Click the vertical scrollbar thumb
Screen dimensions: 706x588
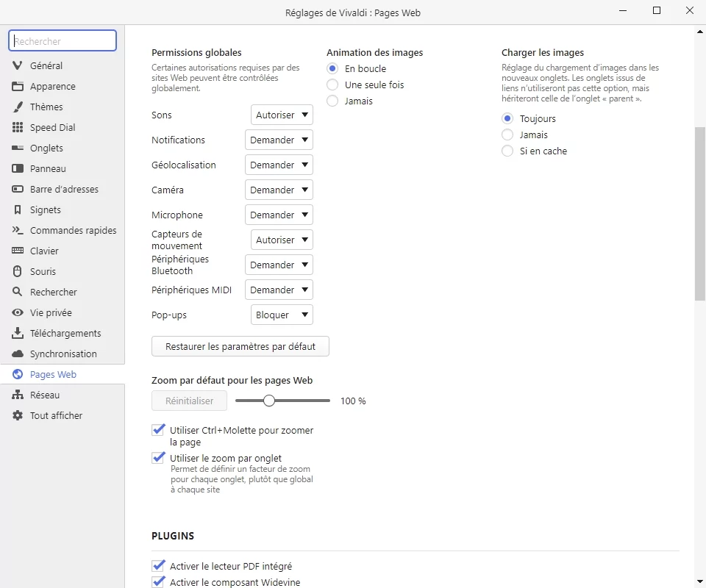click(699, 214)
